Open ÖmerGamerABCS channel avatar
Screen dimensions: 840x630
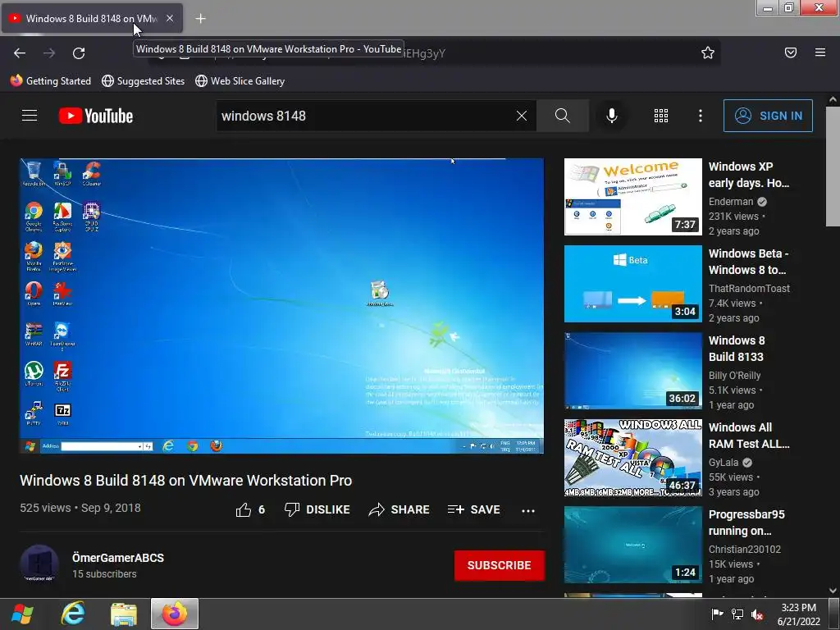pyautogui.click(x=39, y=564)
